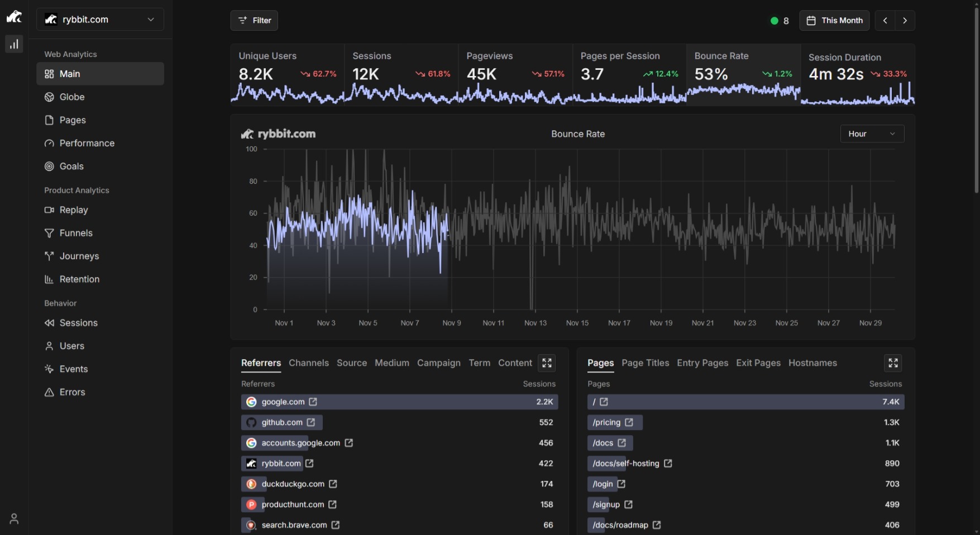This screenshot has width=980, height=535.
Task: Select the Session Duration metric card
Action: point(857,74)
